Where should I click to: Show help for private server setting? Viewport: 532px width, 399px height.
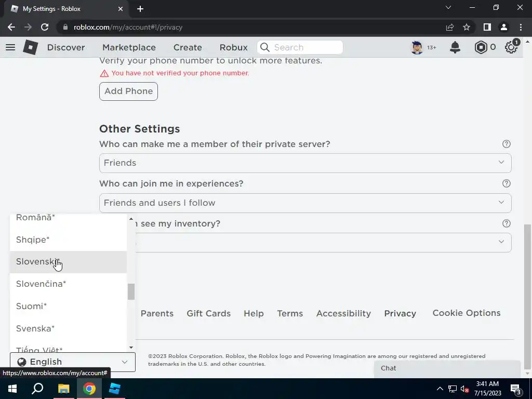[506, 144]
